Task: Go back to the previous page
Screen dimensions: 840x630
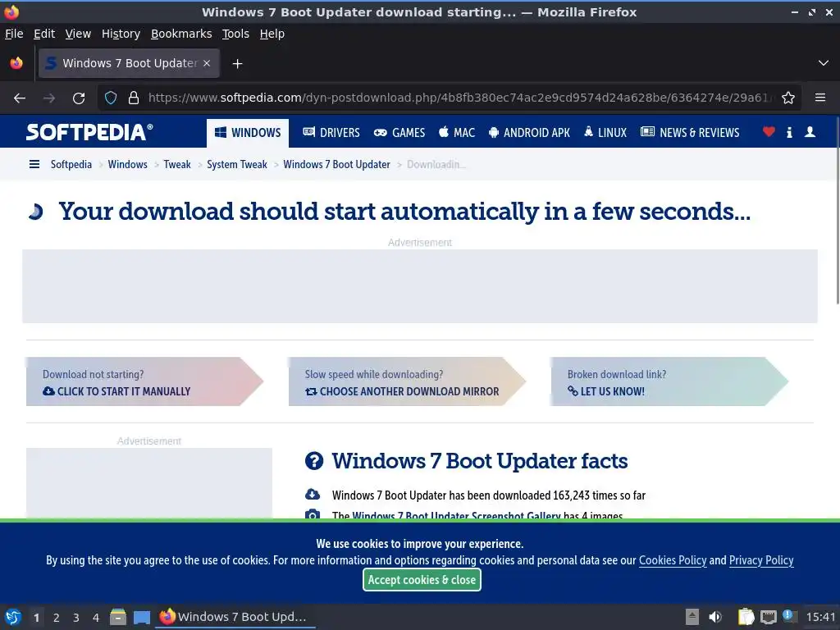Action: click(x=20, y=98)
